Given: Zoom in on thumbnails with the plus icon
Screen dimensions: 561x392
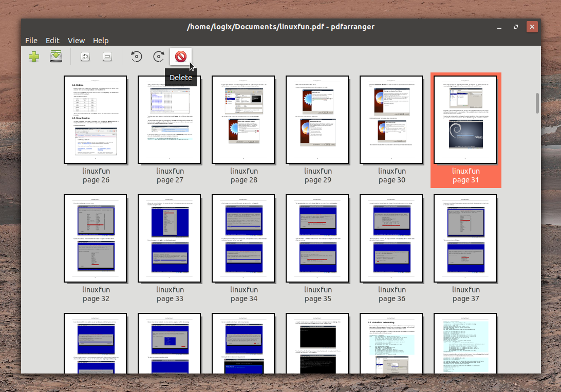Looking at the screenshot, I should [85, 57].
